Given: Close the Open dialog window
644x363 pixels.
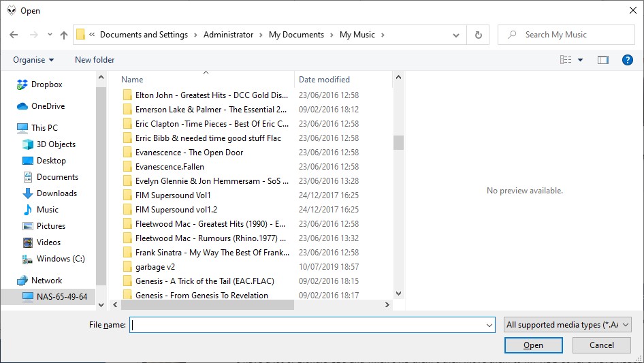Looking at the screenshot, I should [x=633, y=11].
